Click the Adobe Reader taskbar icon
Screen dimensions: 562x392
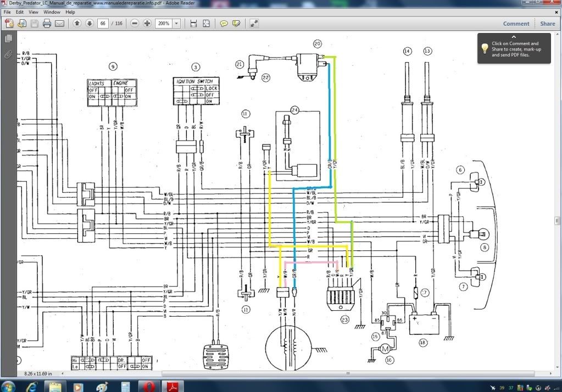point(173,387)
